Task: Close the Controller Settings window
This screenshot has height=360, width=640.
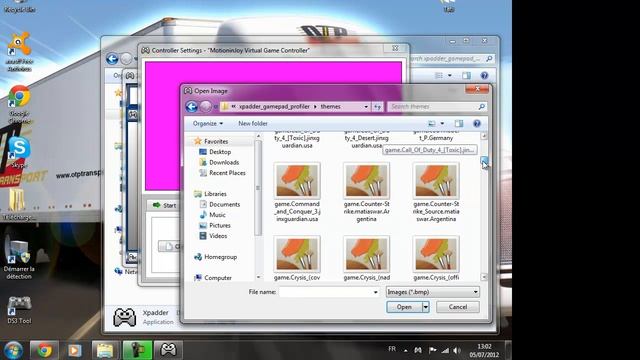Action: [395, 49]
